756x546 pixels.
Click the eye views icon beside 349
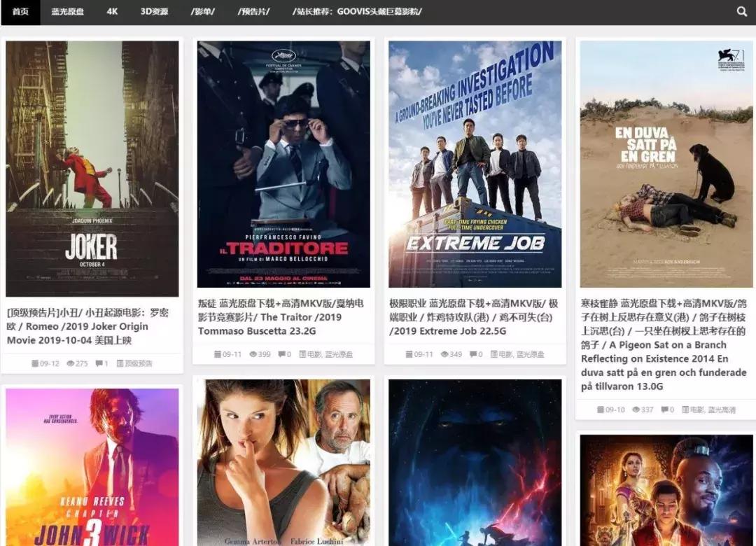pyautogui.click(x=444, y=354)
